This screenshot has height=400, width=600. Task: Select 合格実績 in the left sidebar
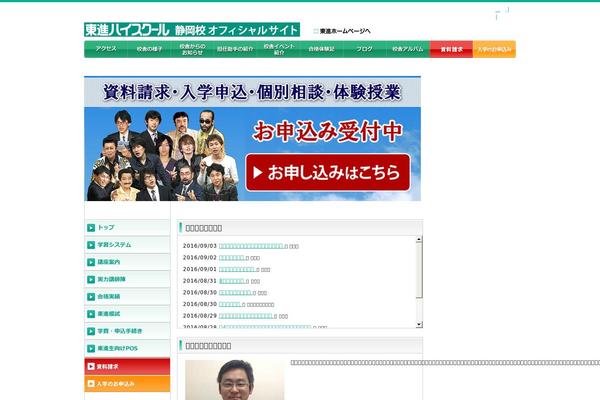127,297
